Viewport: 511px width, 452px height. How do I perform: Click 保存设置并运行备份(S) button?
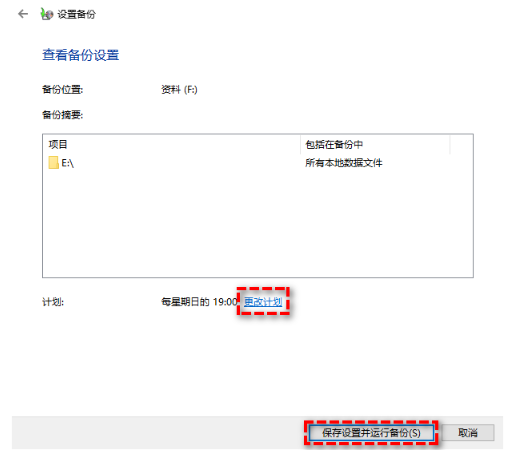371,433
